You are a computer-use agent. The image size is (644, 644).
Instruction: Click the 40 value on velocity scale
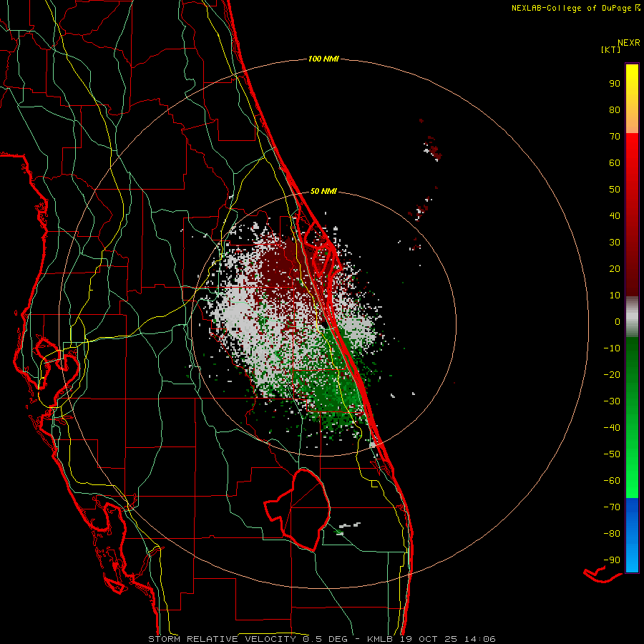(615, 215)
